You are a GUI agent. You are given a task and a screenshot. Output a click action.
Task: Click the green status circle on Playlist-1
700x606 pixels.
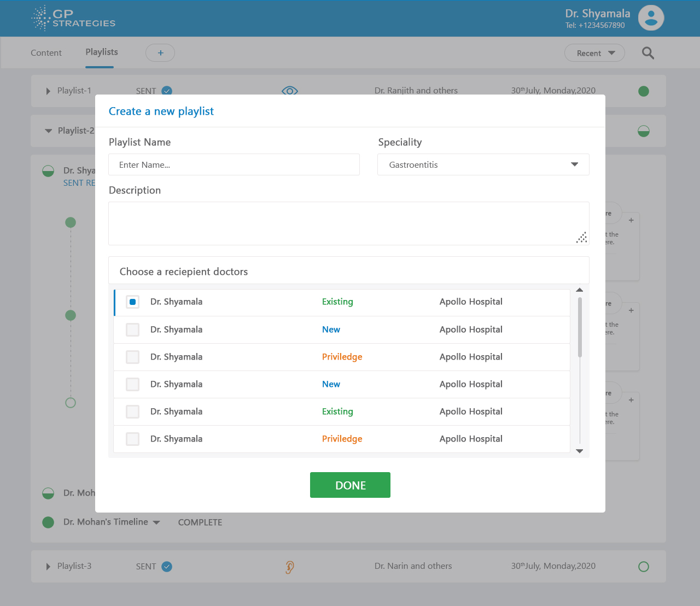(644, 91)
